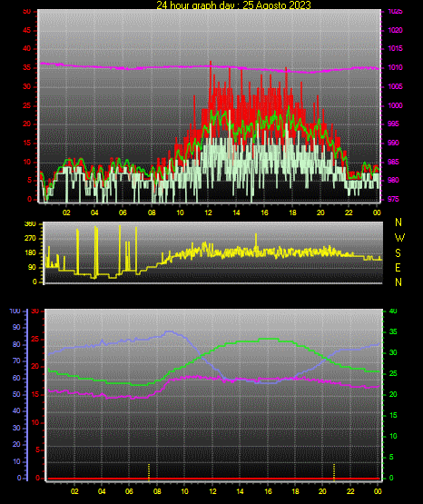Click yellow 90 label on wind direction axis
This screenshot has height=504, width=423.
[x=32, y=267]
